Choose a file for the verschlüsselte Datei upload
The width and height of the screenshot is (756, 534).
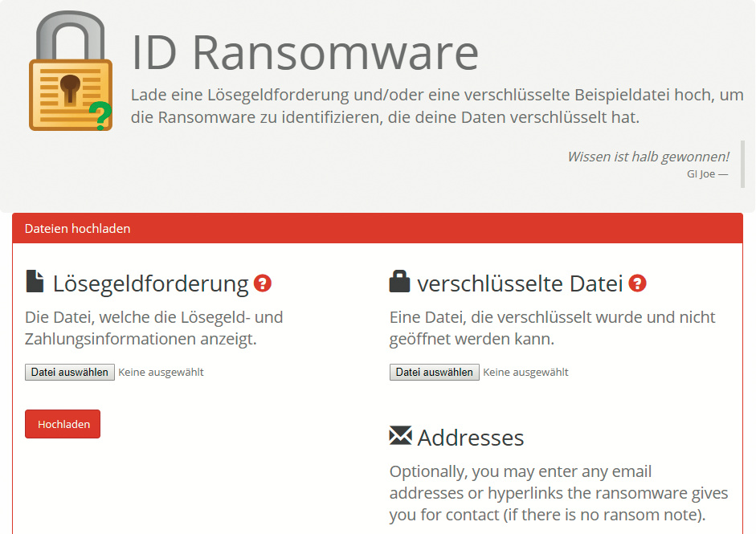435,373
